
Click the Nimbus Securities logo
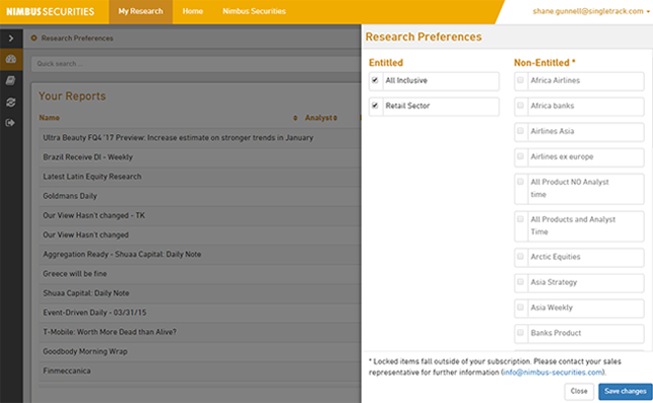point(48,12)
